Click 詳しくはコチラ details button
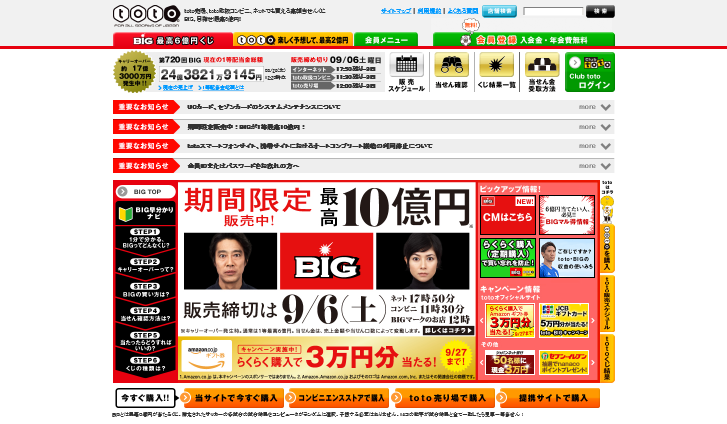 pyautogui.click(x=448, y=330)
